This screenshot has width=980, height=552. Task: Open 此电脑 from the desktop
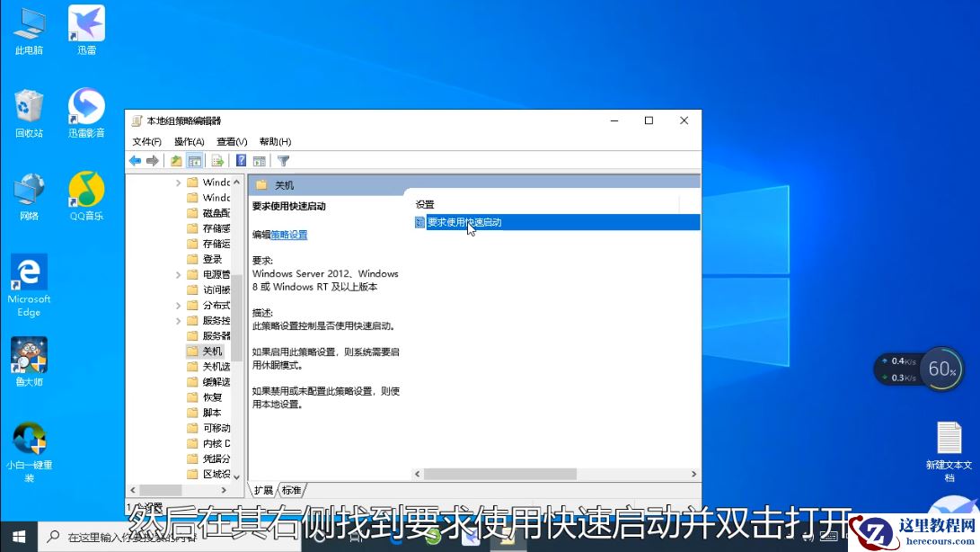tap(28, 27)
